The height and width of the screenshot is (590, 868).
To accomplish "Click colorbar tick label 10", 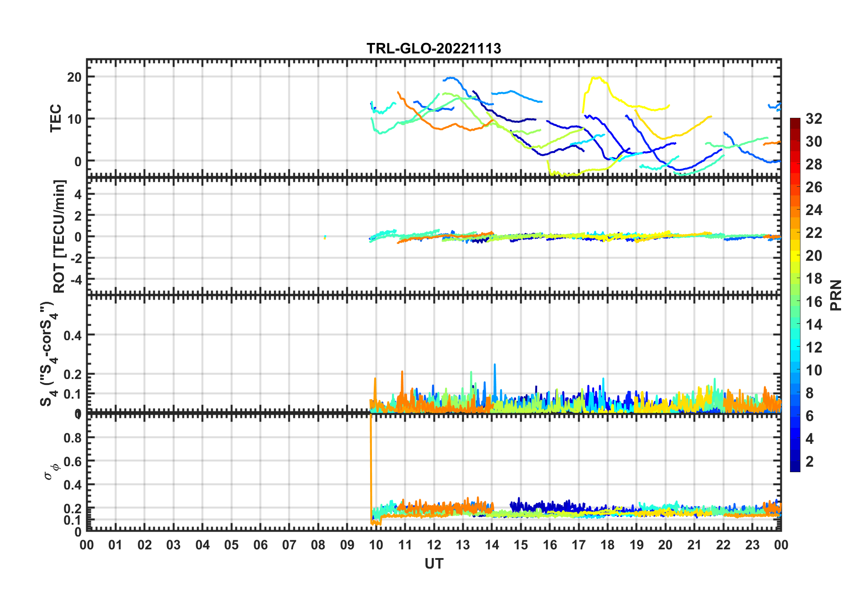I will coord(814,370).
